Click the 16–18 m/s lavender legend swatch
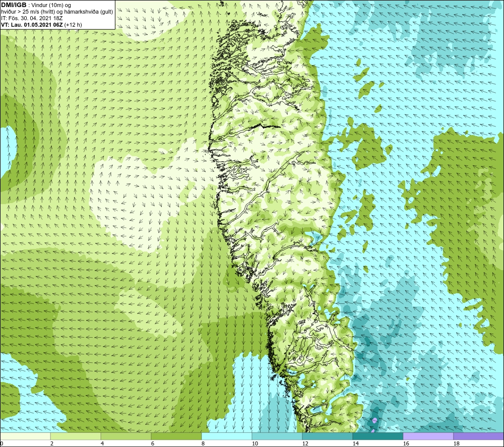This screenshot has width=504, height=447. 428,436
